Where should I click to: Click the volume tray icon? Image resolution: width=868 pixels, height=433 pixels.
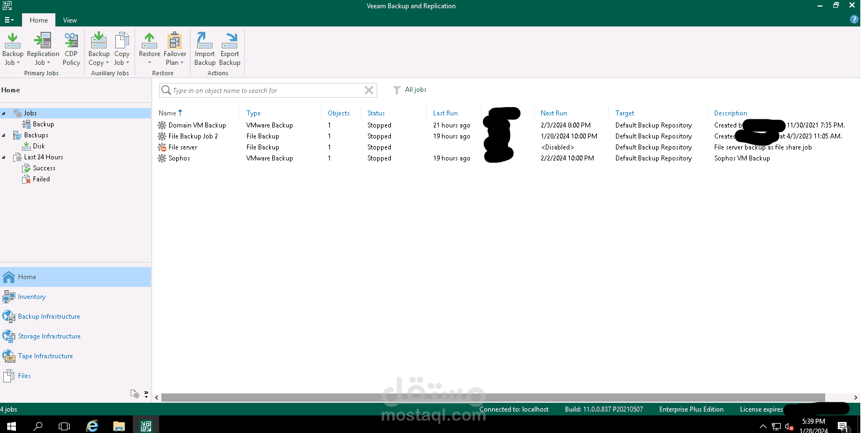pyautogui.click(x=789, y=426)
